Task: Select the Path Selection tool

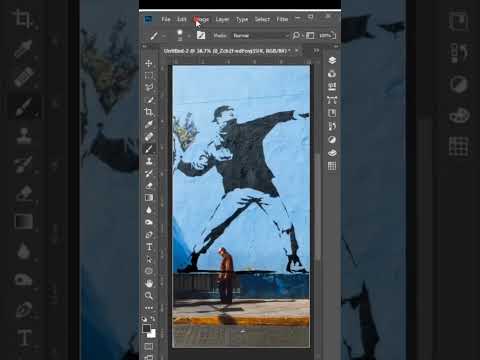Action: (x=149, y=259)
